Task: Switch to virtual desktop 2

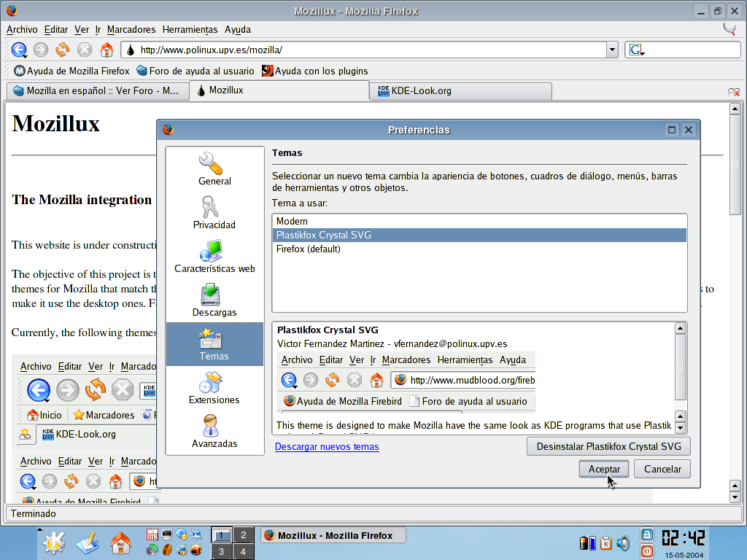Action: pos(243,534)
